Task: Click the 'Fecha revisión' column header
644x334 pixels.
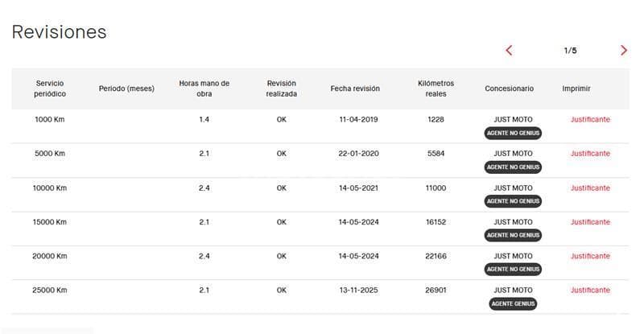Action: (x=355, y=89)
